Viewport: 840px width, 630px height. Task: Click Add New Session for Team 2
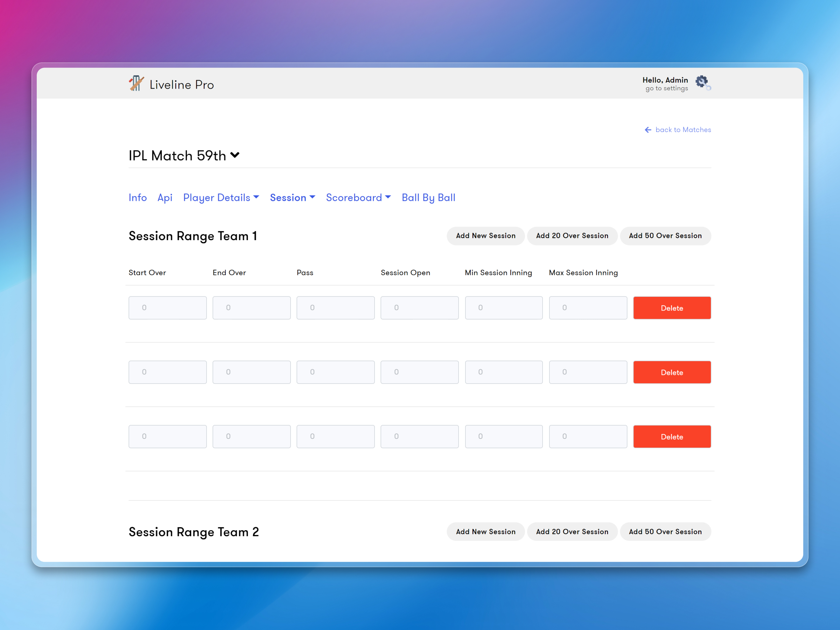(486, 532)
